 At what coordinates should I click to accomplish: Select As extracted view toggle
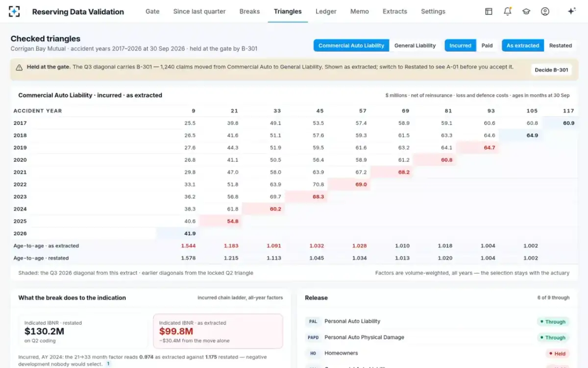[523, 46]
